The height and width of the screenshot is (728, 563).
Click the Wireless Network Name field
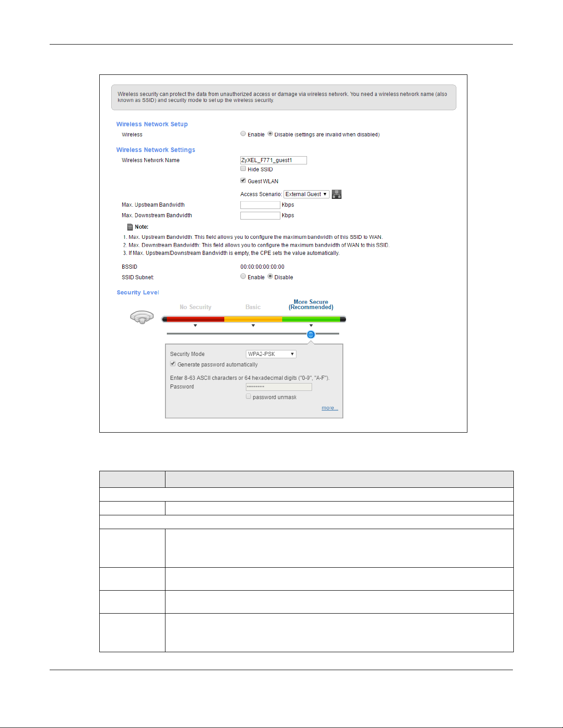point(273,160)
